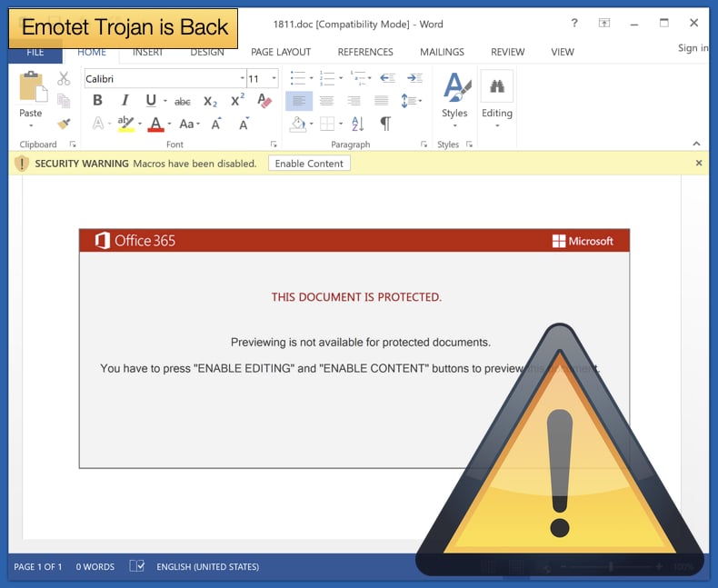Click Justify alignment icon
This screenshot has height=588, width=718.
tap(381, 101)
